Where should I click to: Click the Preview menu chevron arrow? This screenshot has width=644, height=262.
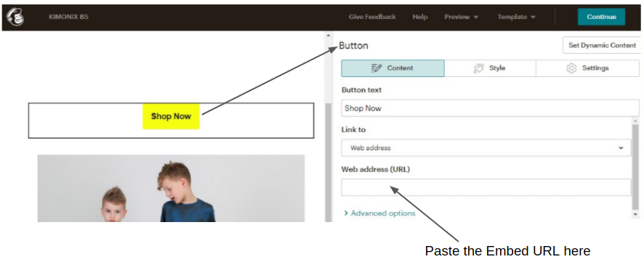click(x=475, y=17)
